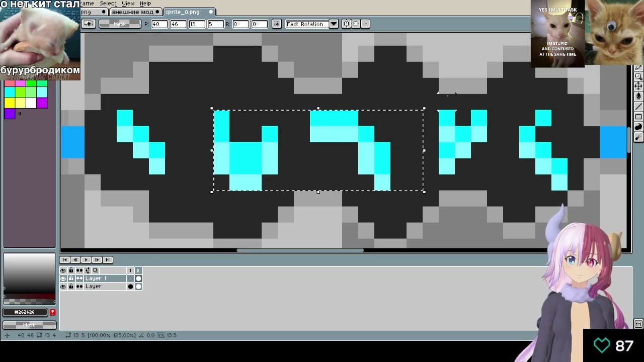Select the Blur spray tool
The image size is (644, 362).
coord(638,137)
